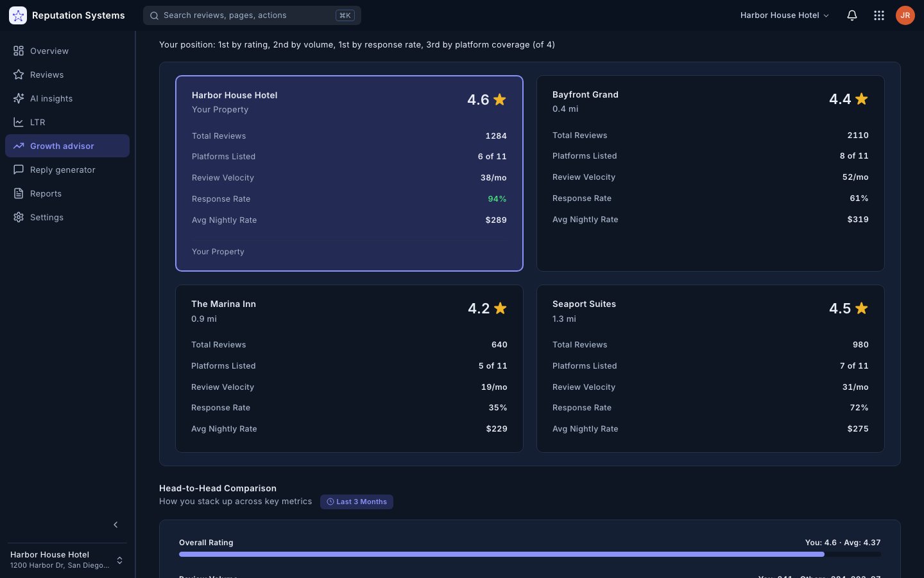The image size is (924, 578).
Task: Click the Reports document icon
Action: [x=19, y=193]
